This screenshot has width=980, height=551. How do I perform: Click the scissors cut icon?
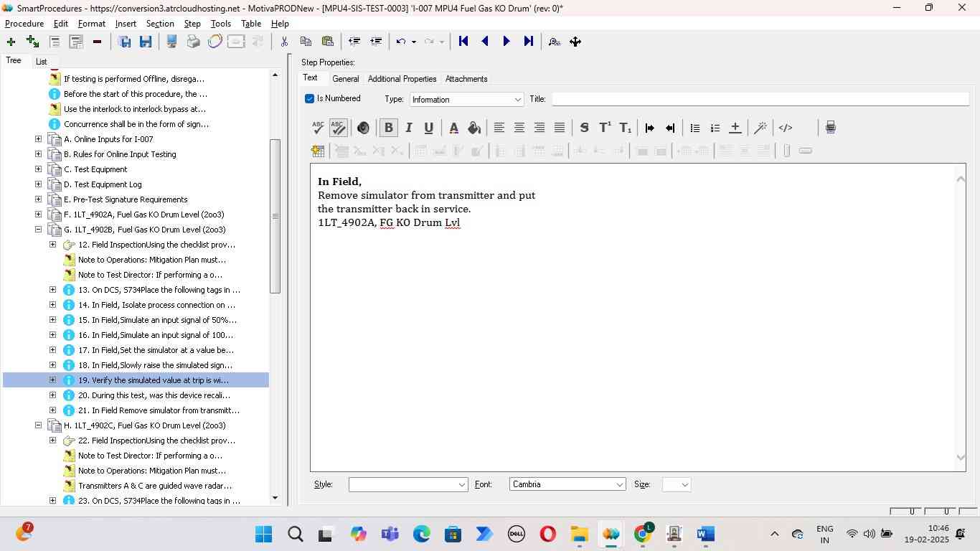click(284, 42)
